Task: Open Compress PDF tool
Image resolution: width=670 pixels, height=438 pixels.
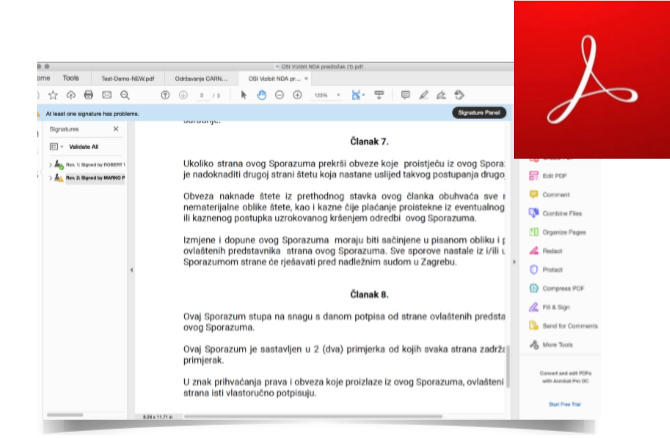Action: point(557,288)
